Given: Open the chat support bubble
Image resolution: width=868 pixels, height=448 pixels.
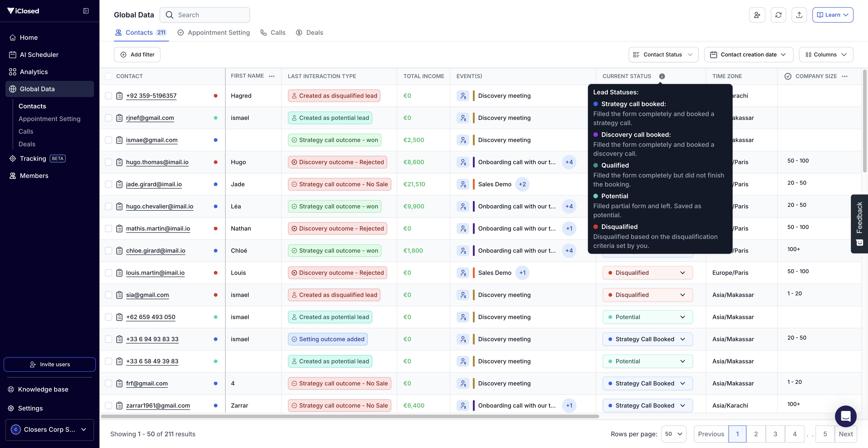Looking at the screenshot, I should [845, 416].
